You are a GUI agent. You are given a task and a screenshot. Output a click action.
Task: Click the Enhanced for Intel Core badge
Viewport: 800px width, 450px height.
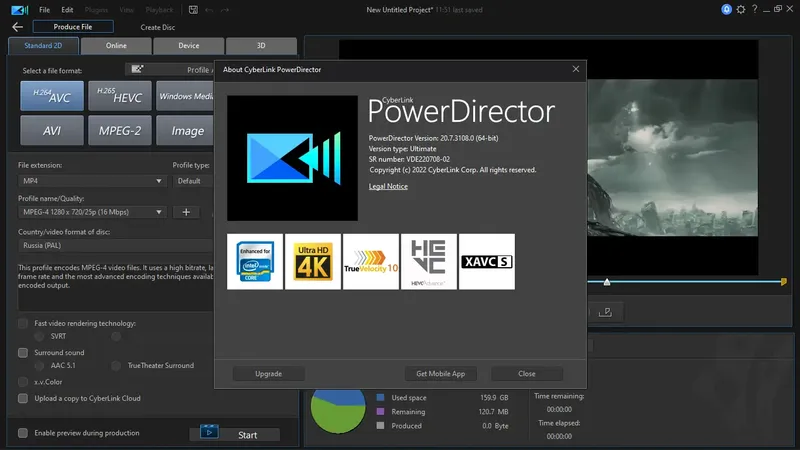coord(255,262)
